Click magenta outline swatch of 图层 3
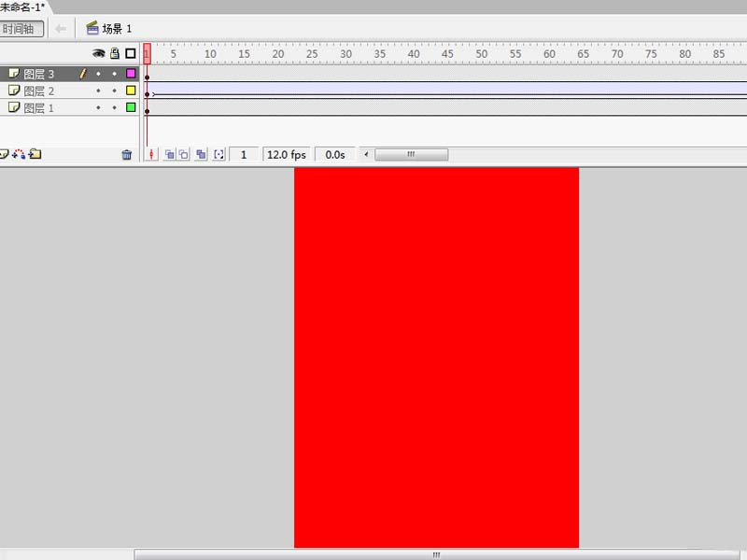This screenshot has height=560, width=747. coord(131,74)
